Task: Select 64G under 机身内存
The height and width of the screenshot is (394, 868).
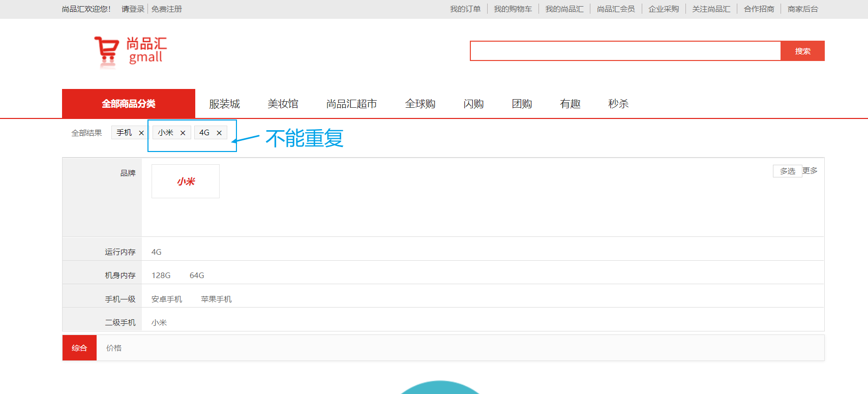Action: 197,276
